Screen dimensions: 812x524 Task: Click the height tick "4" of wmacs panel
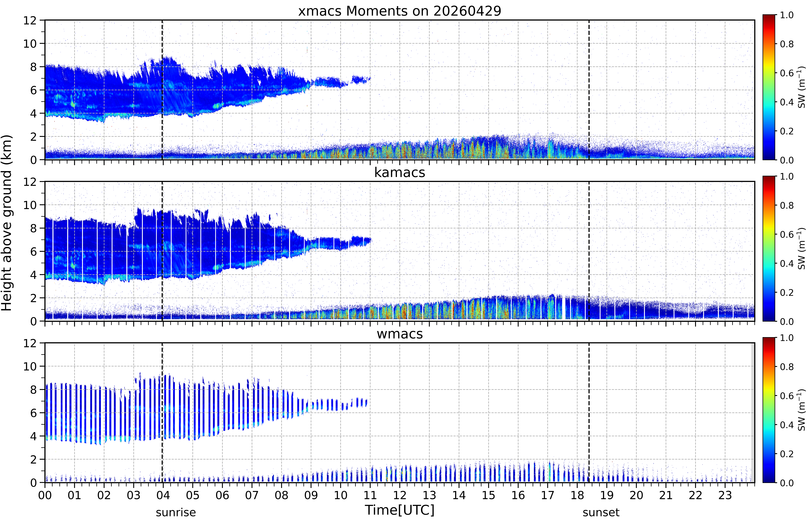tap(33, 436)
